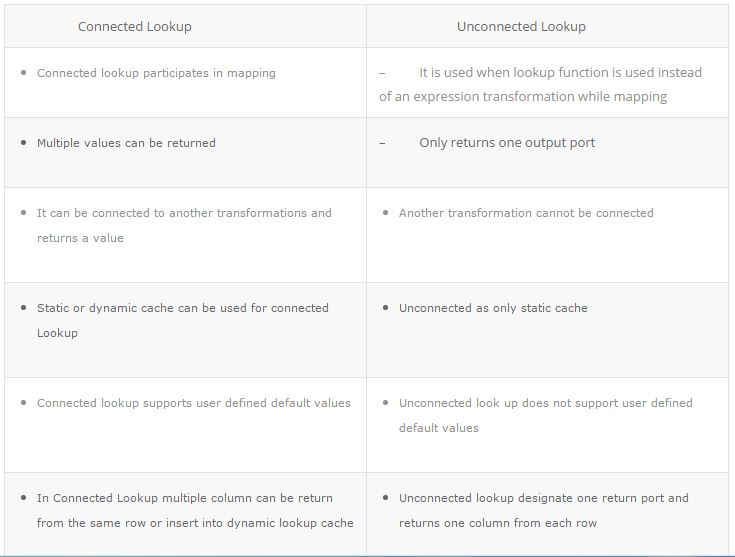This screenshot has width=735, height=557.
Task: Click 'Only returns one output port' text
Action: click(x=507, y=143)
